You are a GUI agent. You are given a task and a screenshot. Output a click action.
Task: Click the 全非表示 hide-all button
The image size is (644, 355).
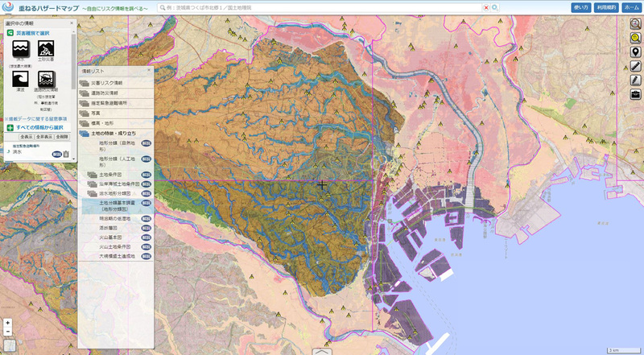(44, 137)
